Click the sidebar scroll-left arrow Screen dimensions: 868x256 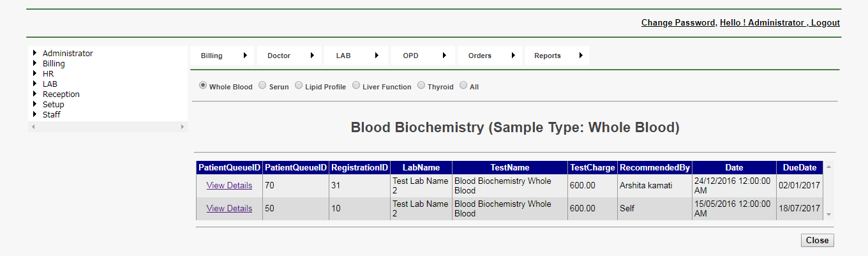coord(33,127)
